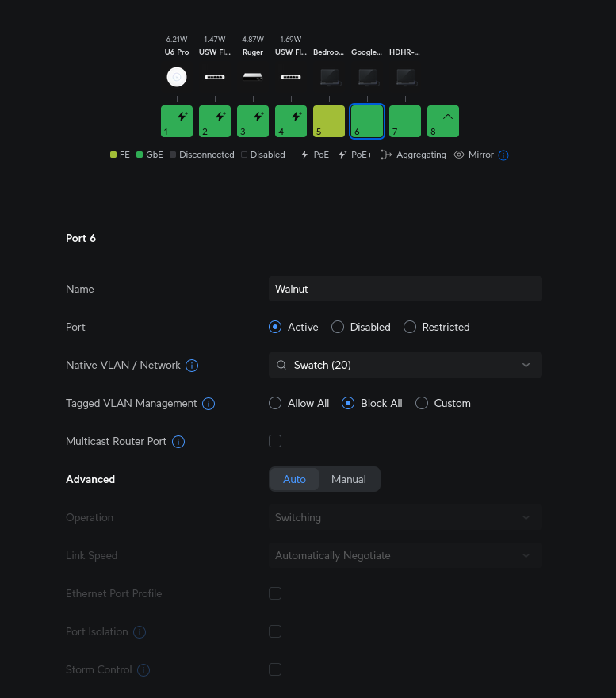Select the Auto advanced mode tab
616x698 pixels.
click(x=294, y=479)
